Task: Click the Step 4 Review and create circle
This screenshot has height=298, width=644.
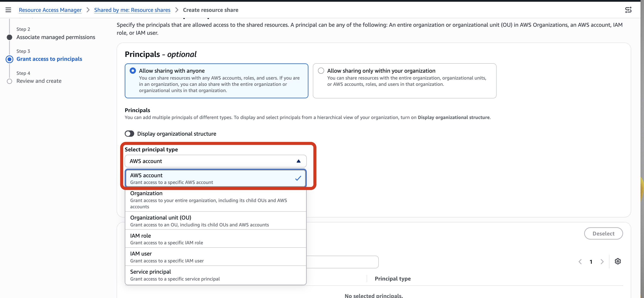Action: point(9,81)
